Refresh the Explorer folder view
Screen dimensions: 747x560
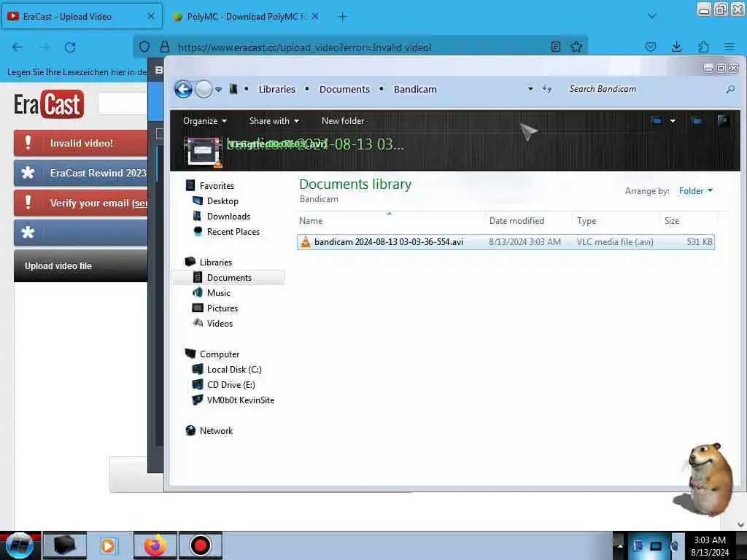pyautogui.click(x=547, y=89)
